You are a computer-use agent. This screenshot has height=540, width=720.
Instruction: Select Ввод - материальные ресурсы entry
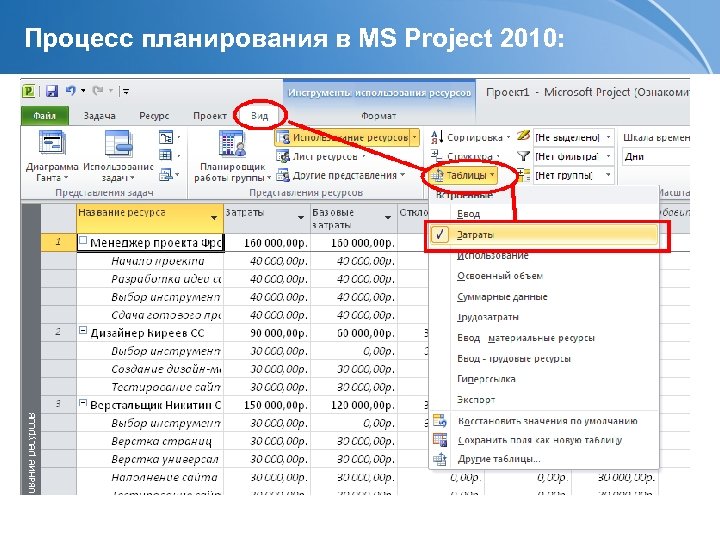544,338
